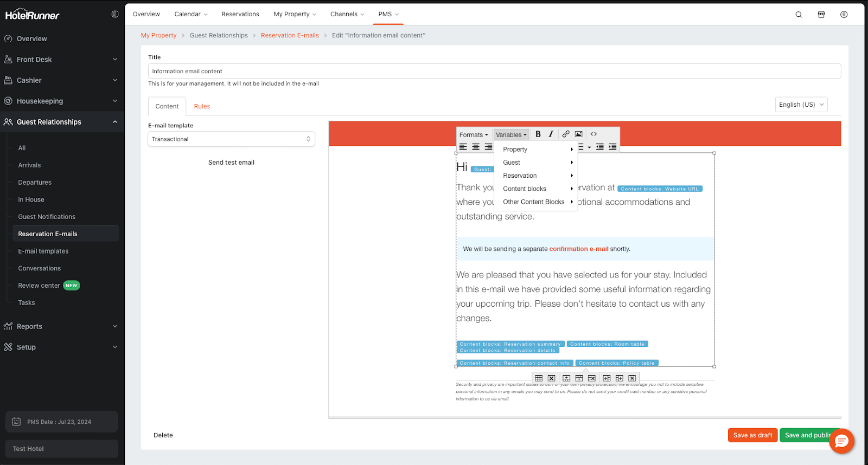Apply italic formatting to the text
Screen dimensions: 868x465
click(x=551, y=134)
